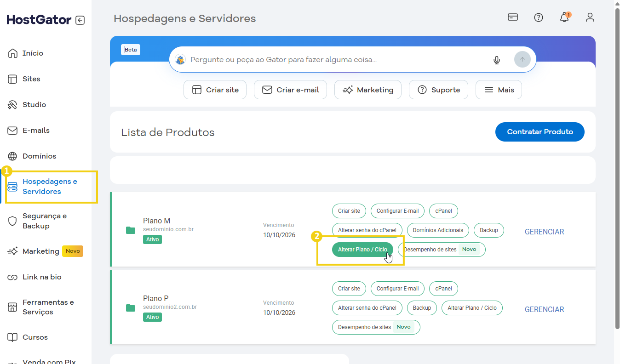Click the Beta badge
The height and width of the screenshot is (364, 620).
[x=131, y=50]
